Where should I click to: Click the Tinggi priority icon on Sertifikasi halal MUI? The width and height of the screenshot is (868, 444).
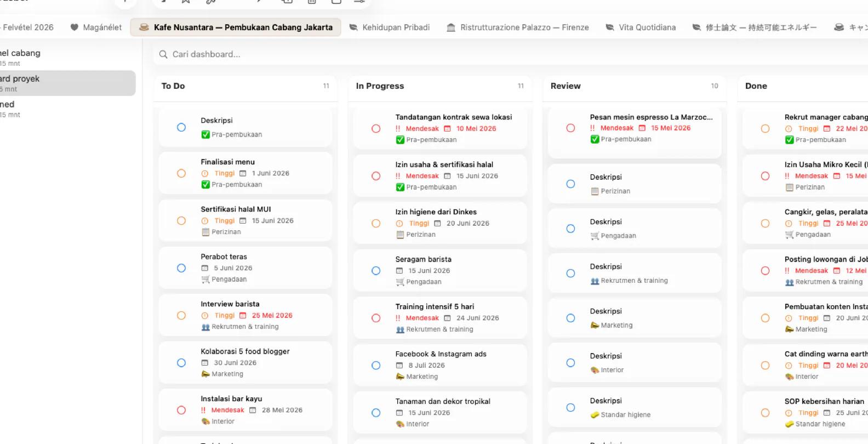point(205,221)
